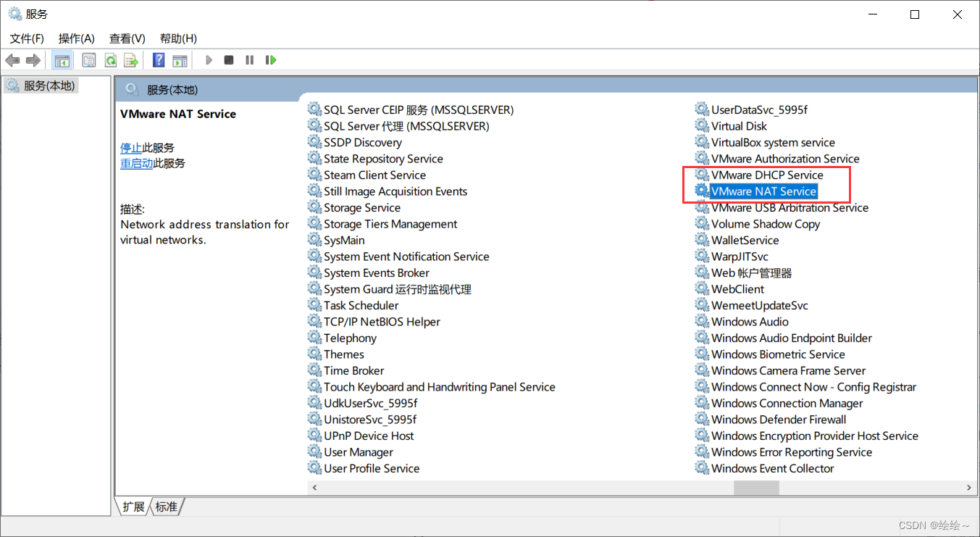The image size is (980, 537).
Task: Select Windows Biometric Service
Action: (x=778, y=354)
